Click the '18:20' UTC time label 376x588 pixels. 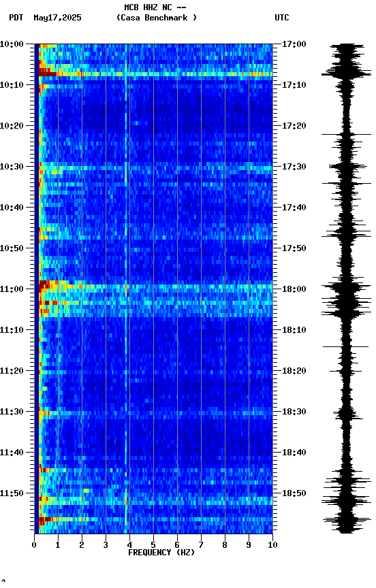[x=294, y=372]
